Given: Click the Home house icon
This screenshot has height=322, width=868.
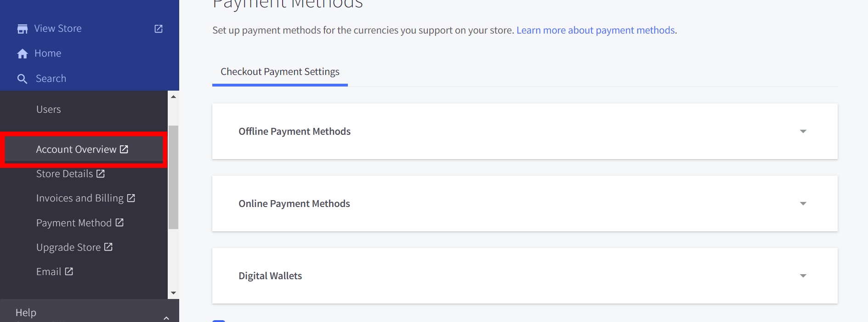Looking at the screenshot, I should [22, 54].
